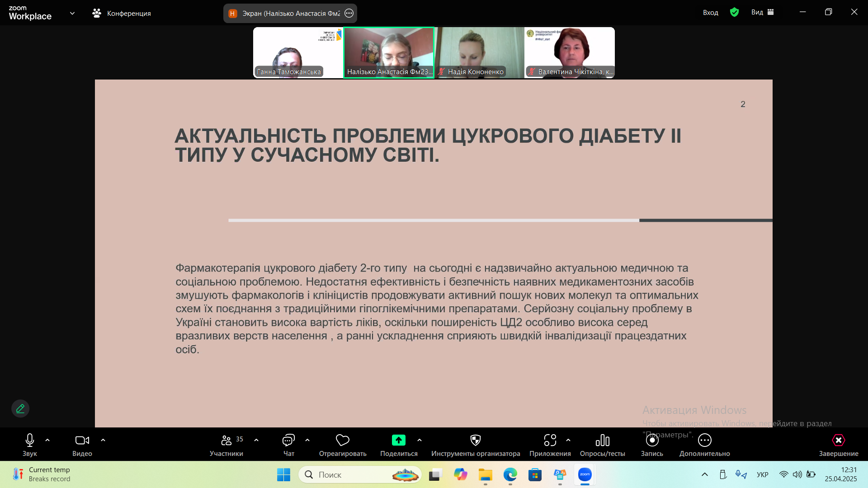Expand the arrow beside Участники
The height and width of the screenshot is (488, 868).
pos(256,440)
